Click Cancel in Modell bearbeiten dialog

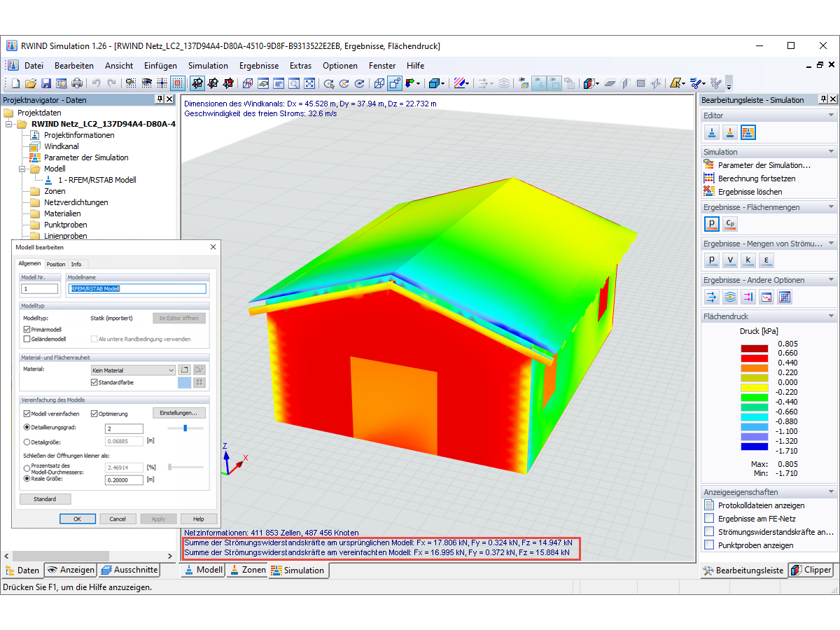[x=118, y=519]
